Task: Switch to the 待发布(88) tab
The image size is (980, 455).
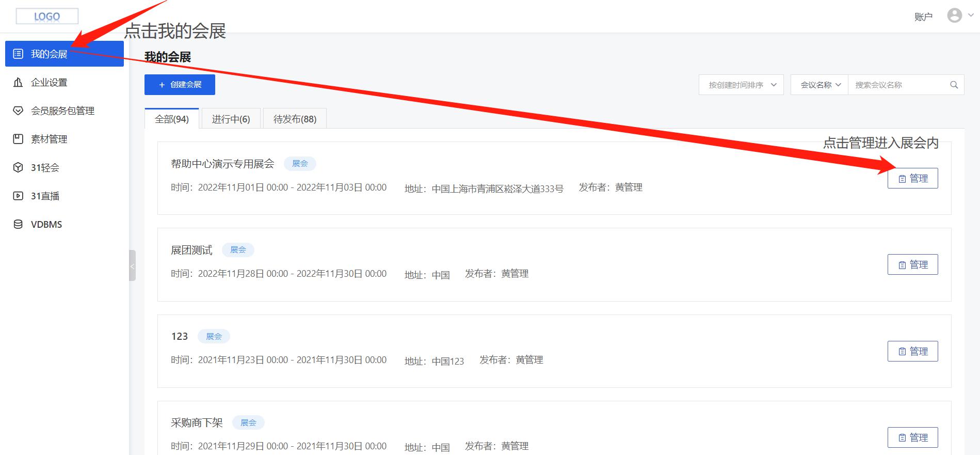Action: coord(295,119)
